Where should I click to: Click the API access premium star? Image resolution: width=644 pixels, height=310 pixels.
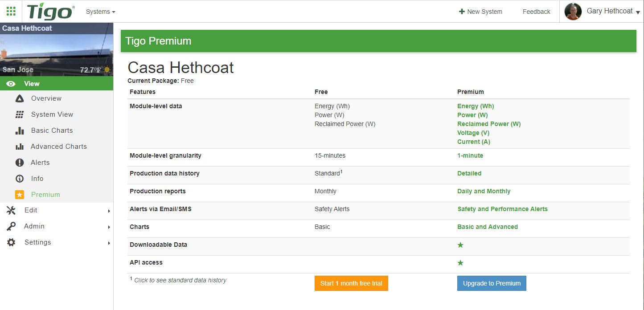point(460,263)
